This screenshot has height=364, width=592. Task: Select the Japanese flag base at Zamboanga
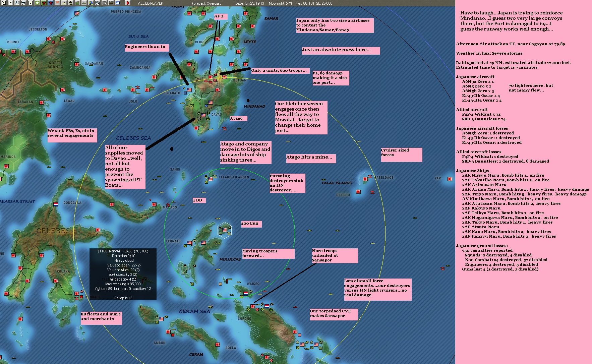click(x=154, y=77)
